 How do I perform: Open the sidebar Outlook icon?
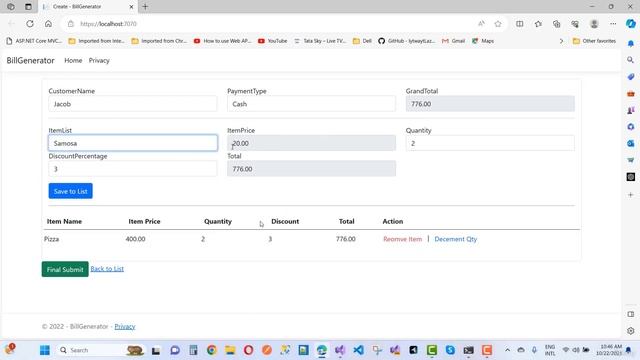click(x=631, y=143)
